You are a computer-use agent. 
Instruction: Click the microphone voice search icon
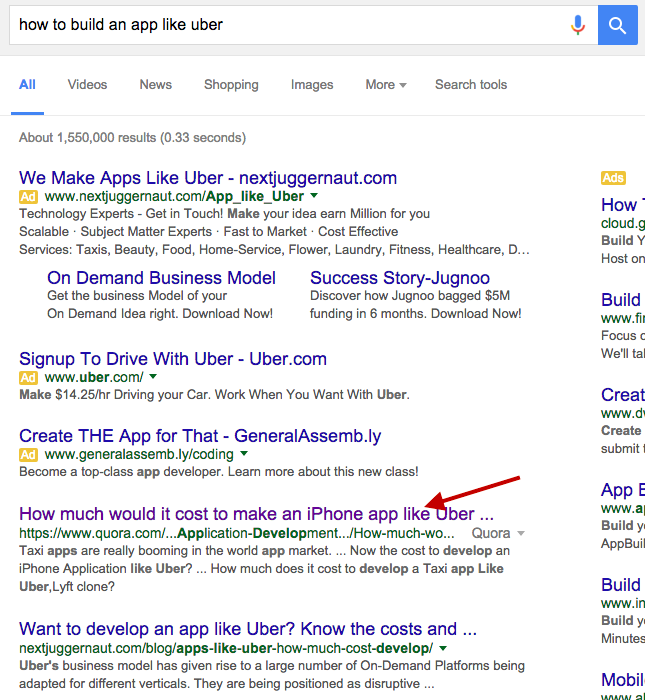[578, 25]
